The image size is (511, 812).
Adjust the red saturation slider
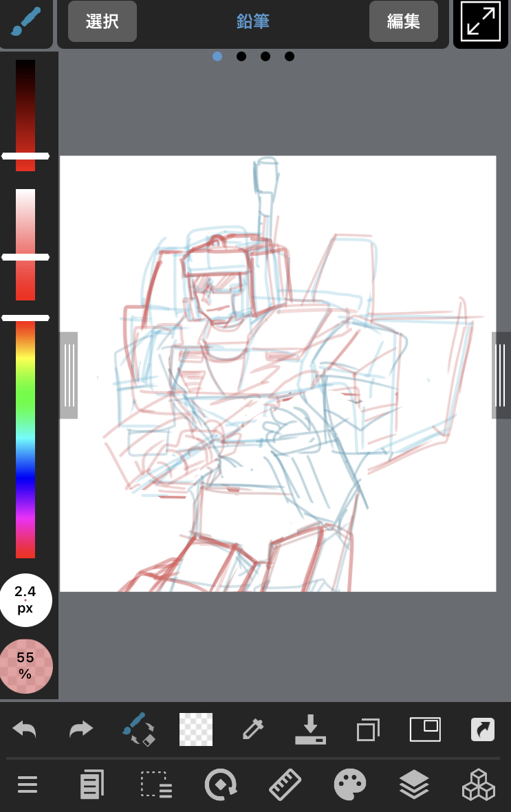[25, 245]
